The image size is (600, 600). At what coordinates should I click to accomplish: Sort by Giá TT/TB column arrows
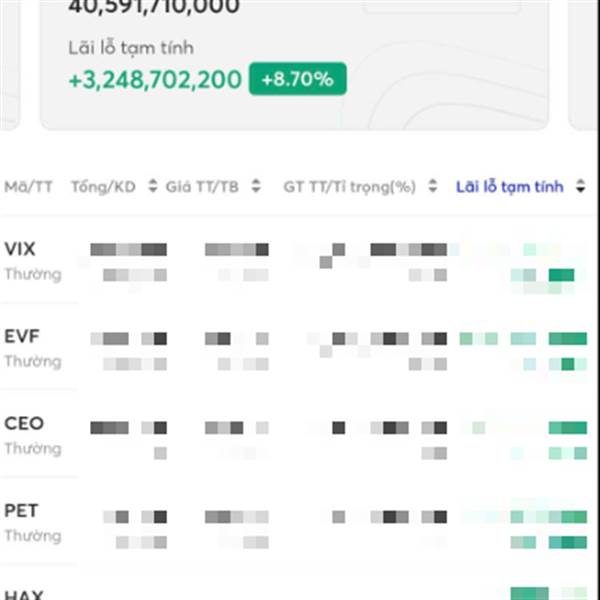(256, 186)
